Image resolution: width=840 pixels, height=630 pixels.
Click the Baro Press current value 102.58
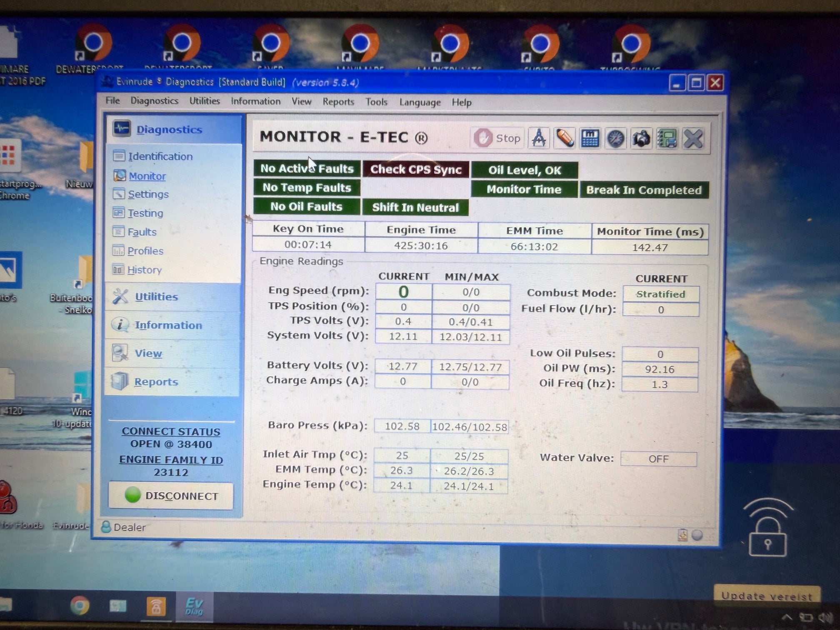point(402,426)
